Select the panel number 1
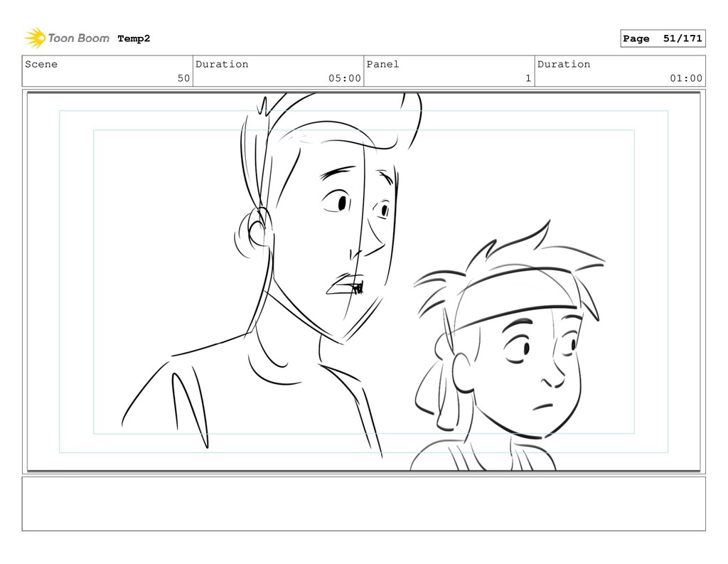Screen dimensions: 728x564 [528, 78]
